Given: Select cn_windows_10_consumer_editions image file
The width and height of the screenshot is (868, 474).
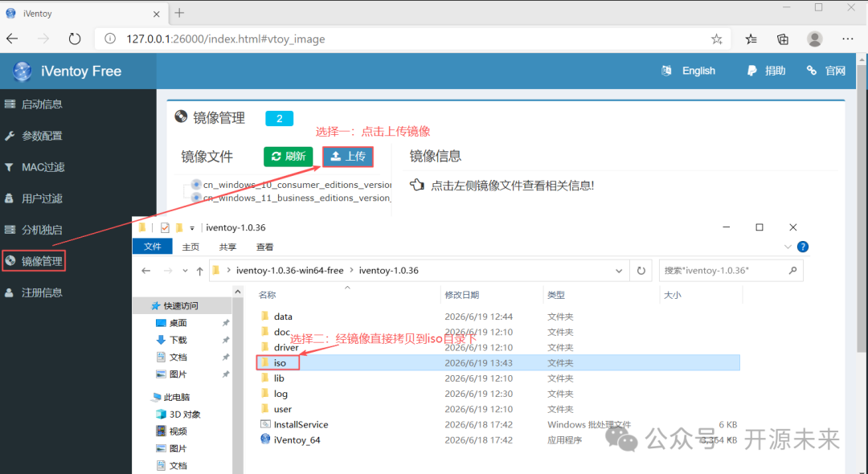Looking at the screenshot, I should (x=291, y=184).
